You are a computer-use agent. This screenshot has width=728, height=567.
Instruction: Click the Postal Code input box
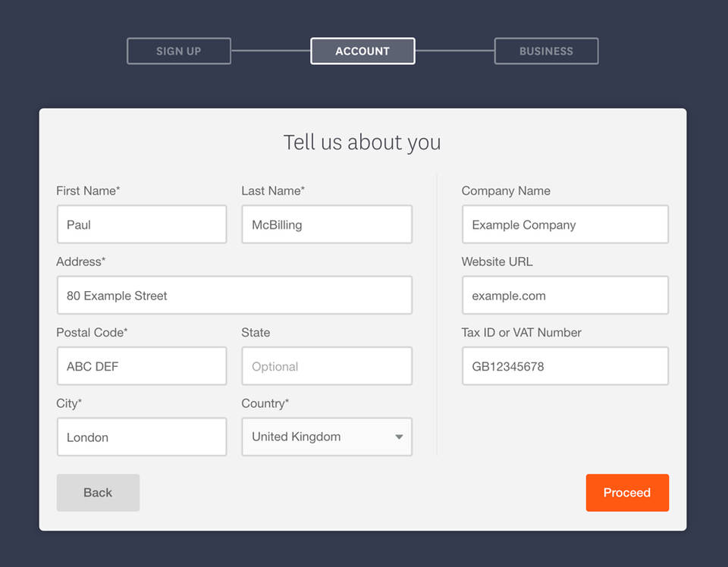142,366
